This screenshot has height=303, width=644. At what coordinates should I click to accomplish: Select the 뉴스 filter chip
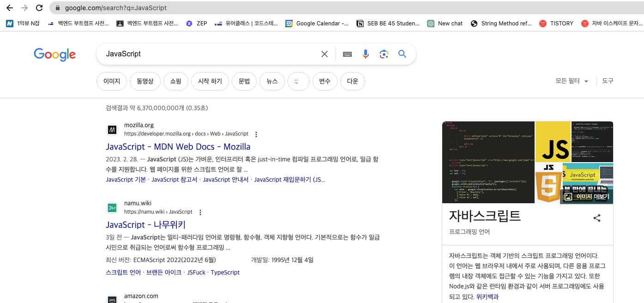pyautogui.click(x=272, y=81)
